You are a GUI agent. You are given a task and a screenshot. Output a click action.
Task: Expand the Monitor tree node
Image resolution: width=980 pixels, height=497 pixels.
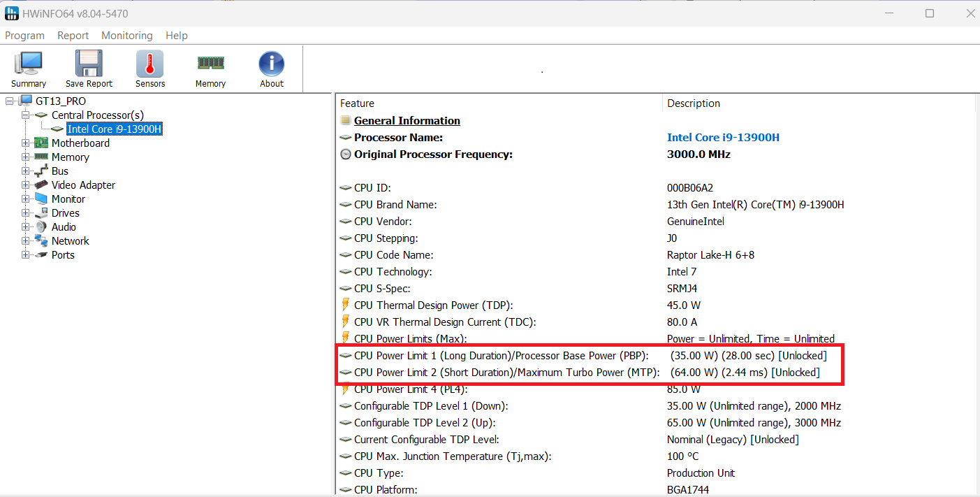point(25,199)
